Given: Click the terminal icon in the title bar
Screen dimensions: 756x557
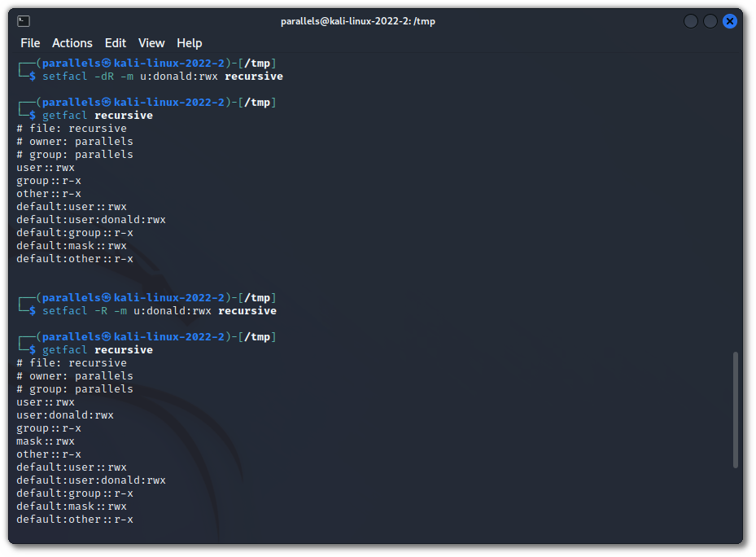Looking at the screenshot, I should pos(24,21).
